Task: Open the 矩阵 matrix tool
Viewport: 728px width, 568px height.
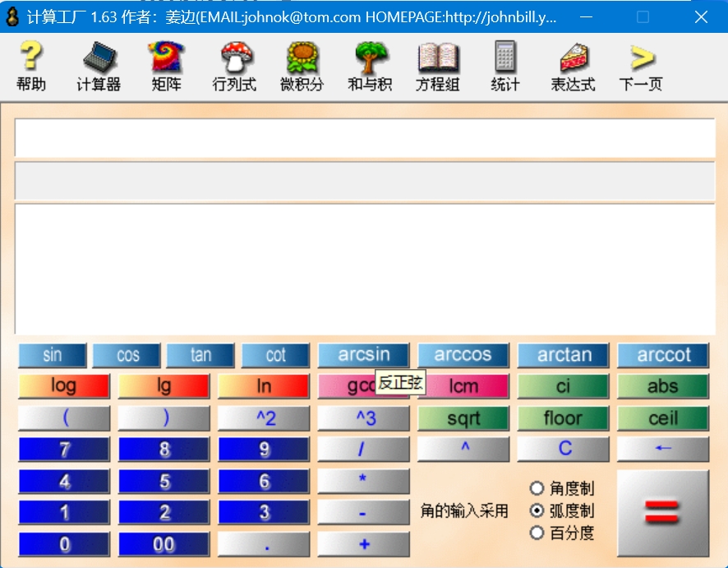Action: coord(165,67)
